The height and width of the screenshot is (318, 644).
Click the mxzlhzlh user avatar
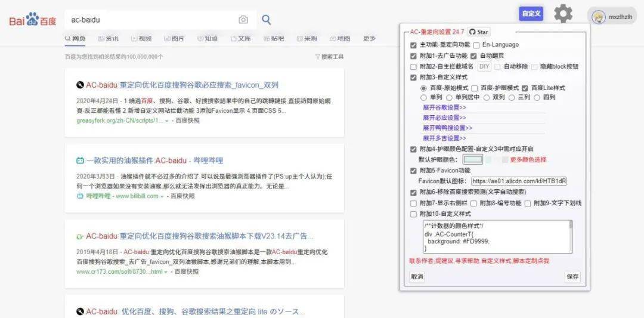pos(598,17)
